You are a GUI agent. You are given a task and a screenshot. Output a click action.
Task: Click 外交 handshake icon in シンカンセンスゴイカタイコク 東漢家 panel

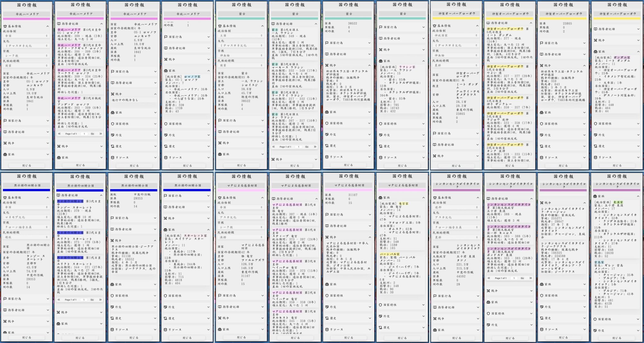coord(595,330)
